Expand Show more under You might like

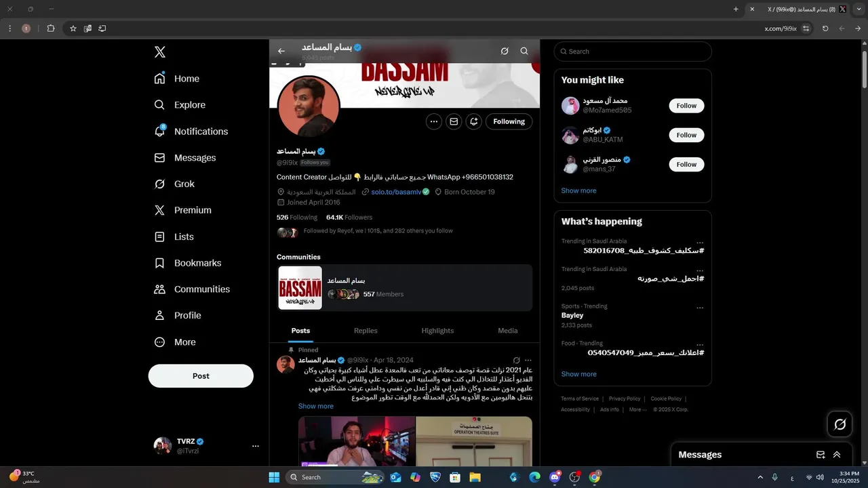[x=578, y=190]
